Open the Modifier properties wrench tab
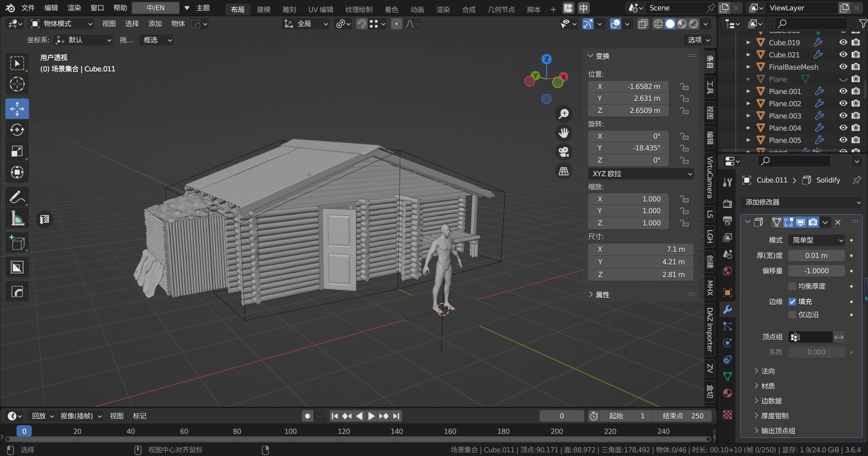Screen dimensions: 868x456 727,310
